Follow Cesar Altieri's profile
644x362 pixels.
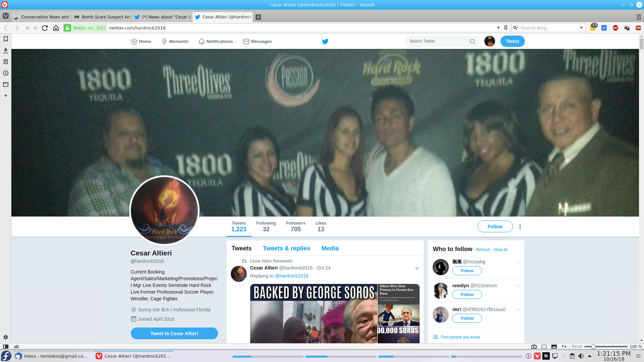(x=495, y=227)
